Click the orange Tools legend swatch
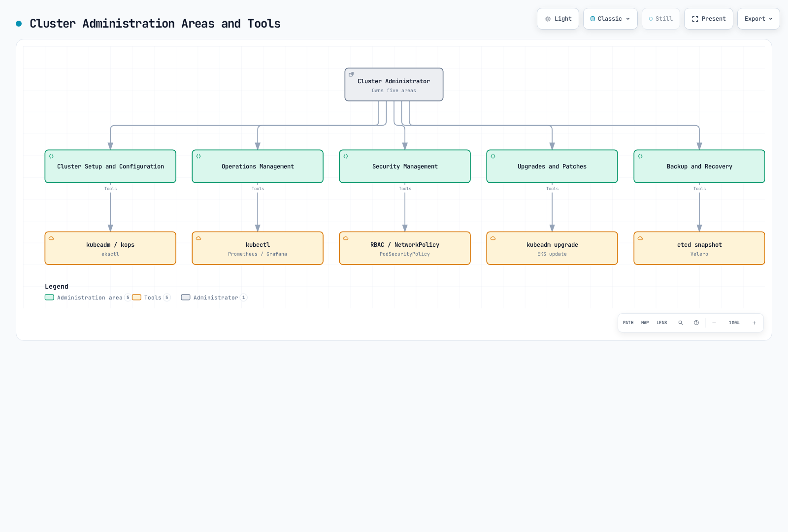This screenshot has height=532, width=788. [x=136, y=297]
